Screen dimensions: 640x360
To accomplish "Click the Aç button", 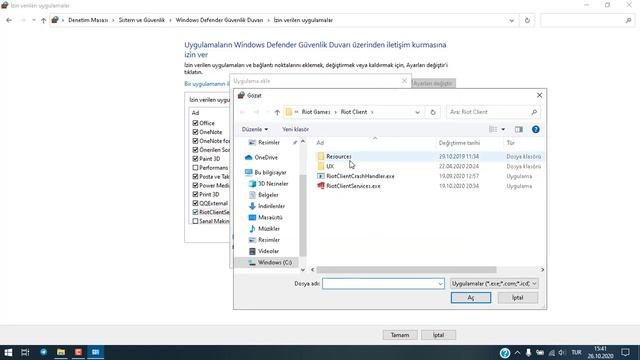I will [471, 298].
